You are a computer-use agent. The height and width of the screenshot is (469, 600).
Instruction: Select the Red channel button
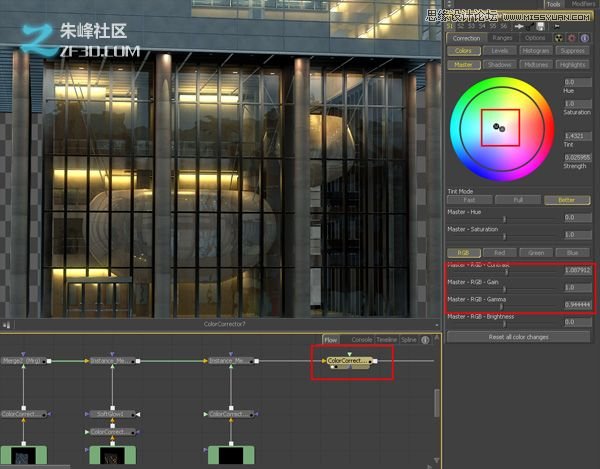click(499, 253)
